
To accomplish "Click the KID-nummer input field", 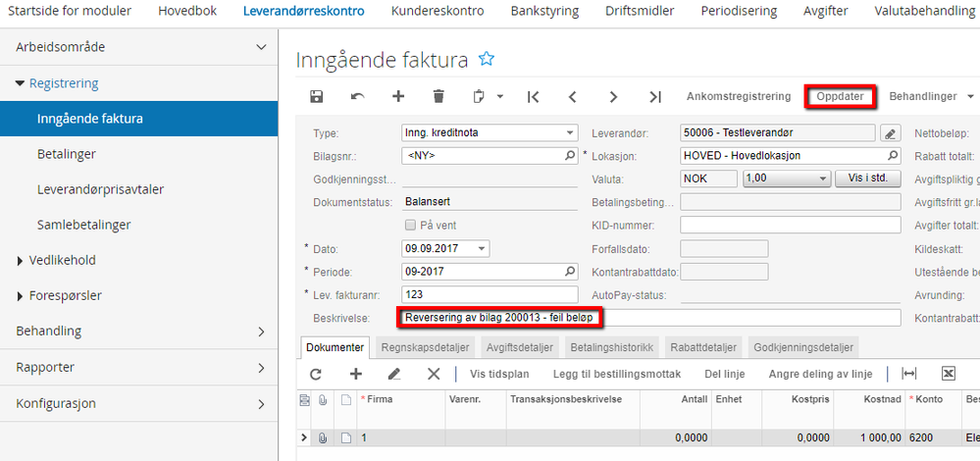I will pos(790,225).
